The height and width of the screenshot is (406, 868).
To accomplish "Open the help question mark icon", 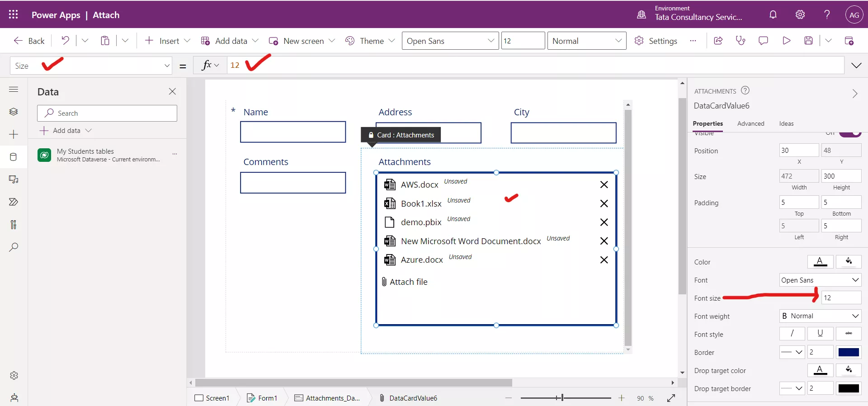I will point(827,14).
